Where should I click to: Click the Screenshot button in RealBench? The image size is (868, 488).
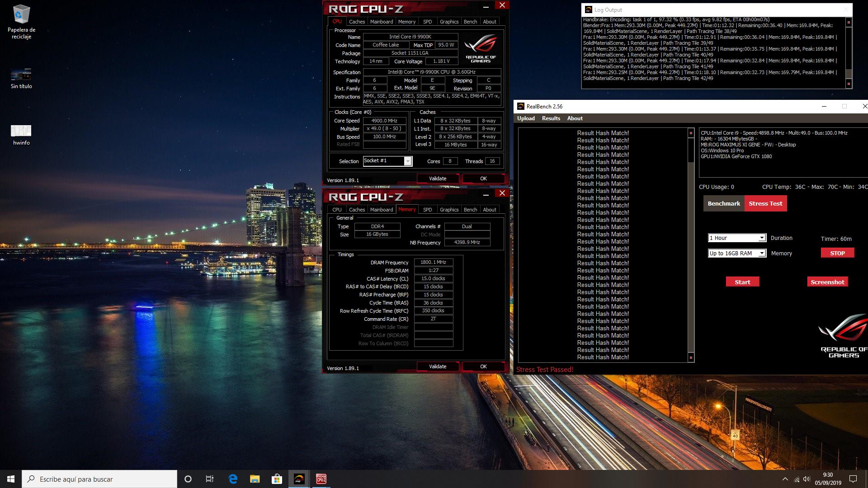click(x=827, y=282)
